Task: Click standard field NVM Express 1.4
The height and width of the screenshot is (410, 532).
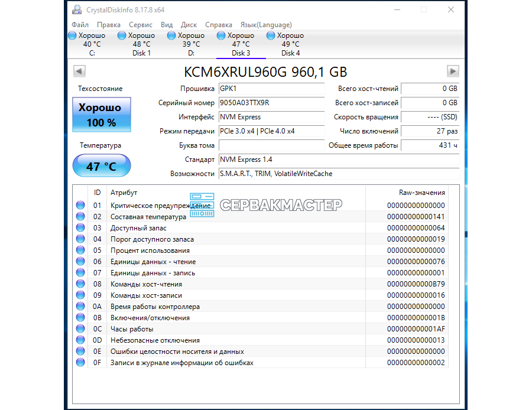Action: tap(339, 160)
